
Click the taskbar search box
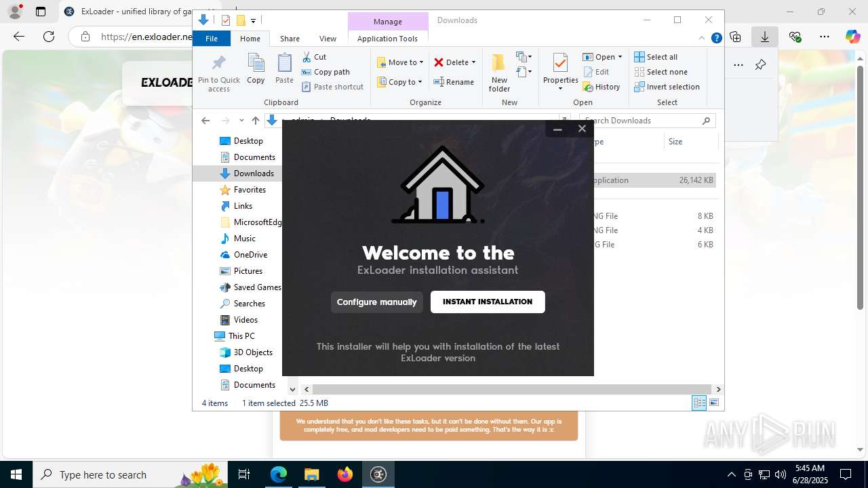130,474
